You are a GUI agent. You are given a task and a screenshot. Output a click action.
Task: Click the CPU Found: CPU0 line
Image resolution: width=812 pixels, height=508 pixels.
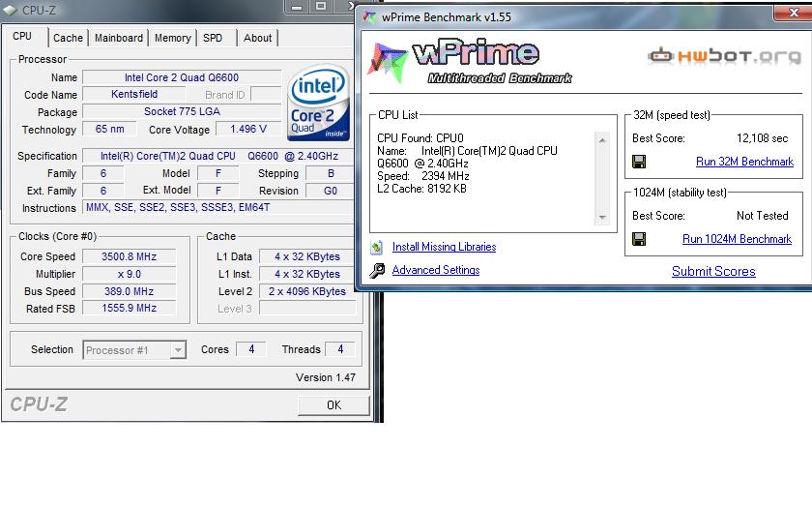(420, 138)
